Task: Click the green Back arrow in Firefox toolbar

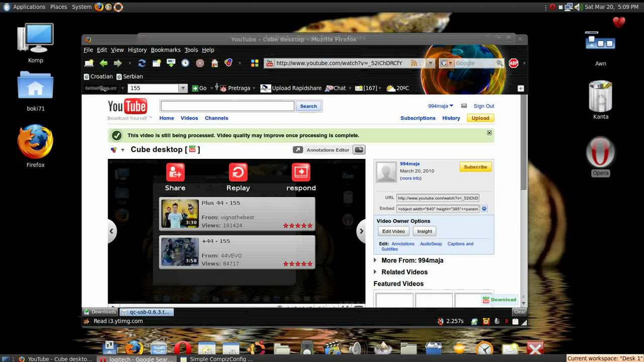Action: 103,63
